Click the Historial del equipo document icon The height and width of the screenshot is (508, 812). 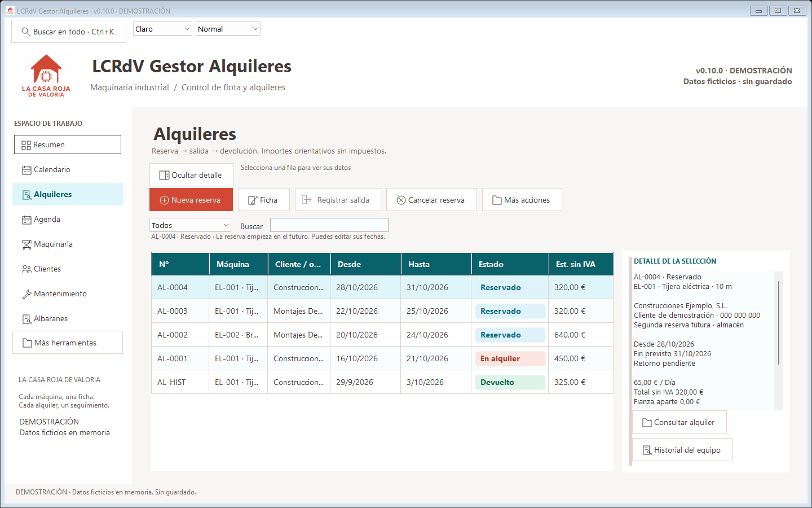pyautogui.click(x=647, y=450)
